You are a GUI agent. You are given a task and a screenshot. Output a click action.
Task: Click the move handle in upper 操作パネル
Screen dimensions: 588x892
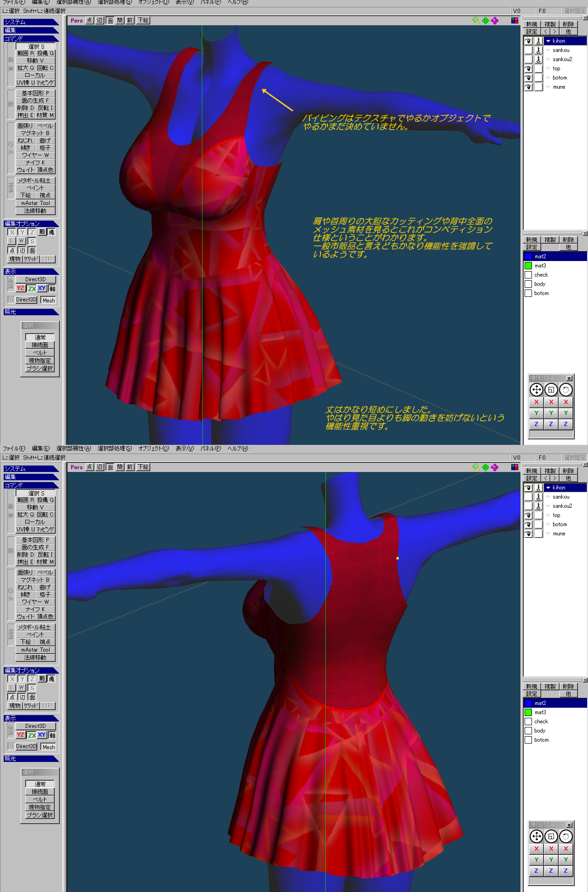(x=536, y=390)
